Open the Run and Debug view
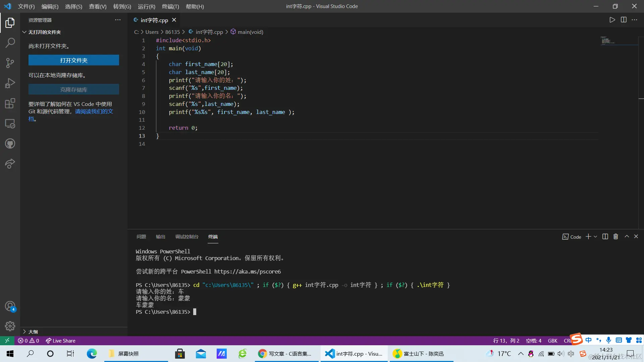Screen dimensions: 644x362 (10, 83)
